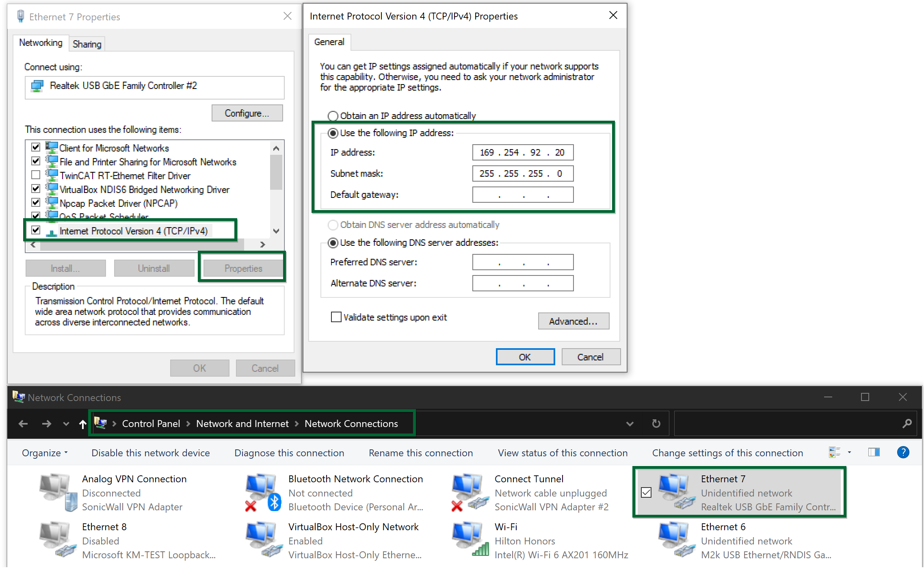Select the Analog VPN Connection icon
The image size is (924, 568).
click(57, 492)
